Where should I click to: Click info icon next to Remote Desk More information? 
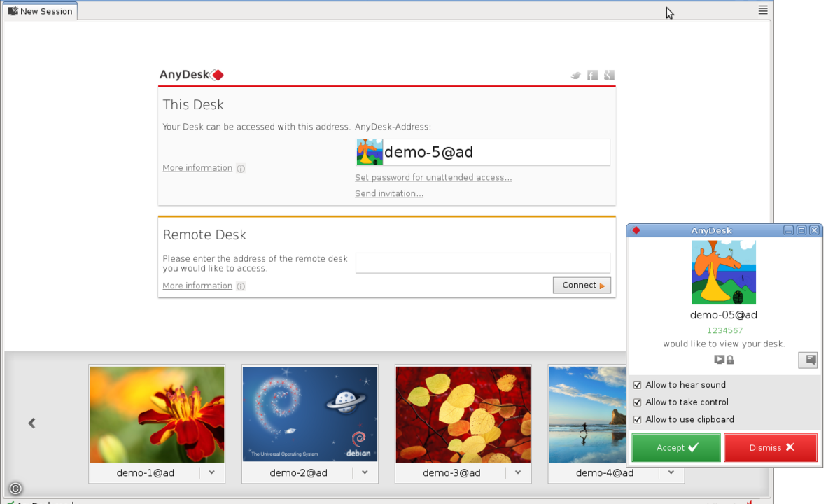pyautogui.click(x=241, y=286)
